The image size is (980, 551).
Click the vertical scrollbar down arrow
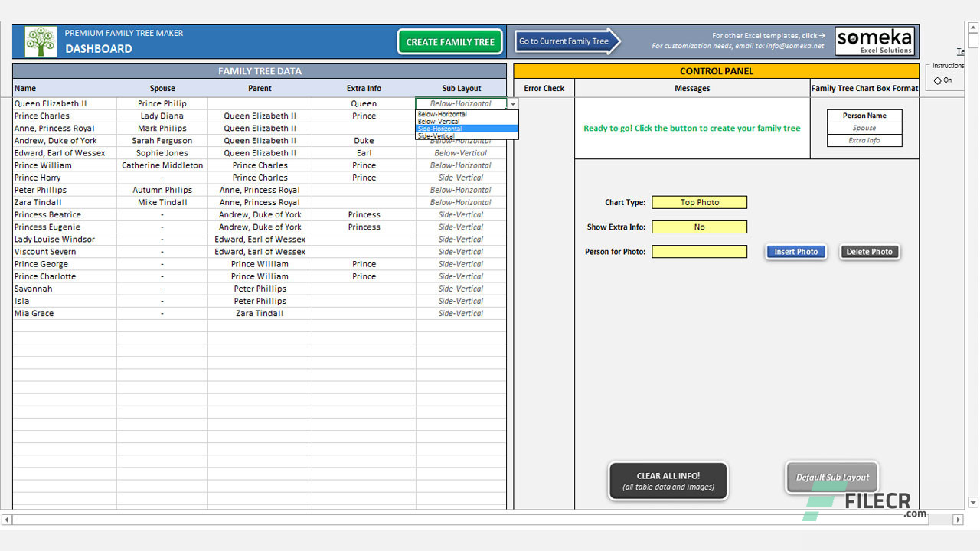pyautogui.click(x=973, y=503)
